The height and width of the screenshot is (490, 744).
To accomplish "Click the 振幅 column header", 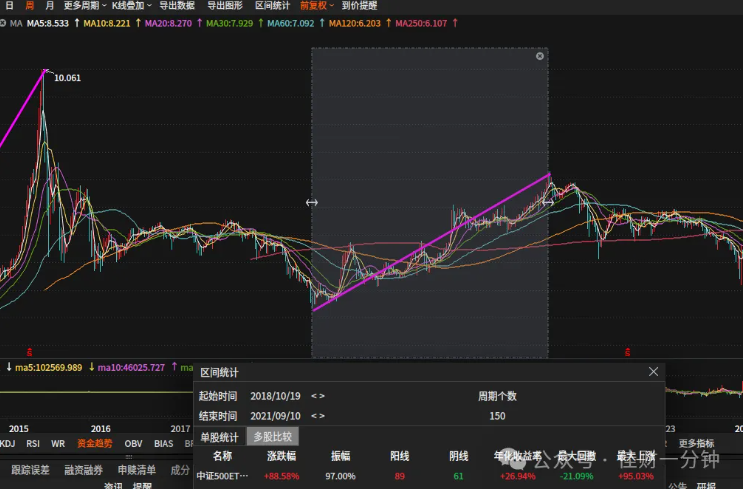I will (x=341, y=456).
